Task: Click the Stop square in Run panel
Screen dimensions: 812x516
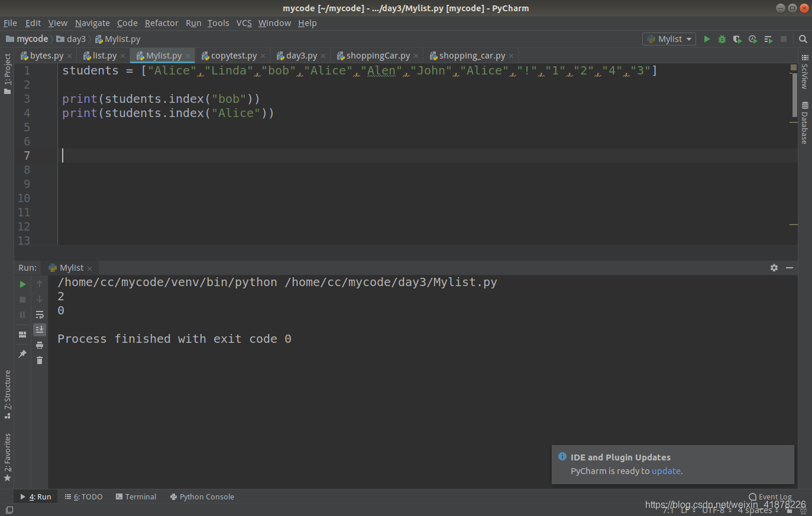Action: click(22, 300)
